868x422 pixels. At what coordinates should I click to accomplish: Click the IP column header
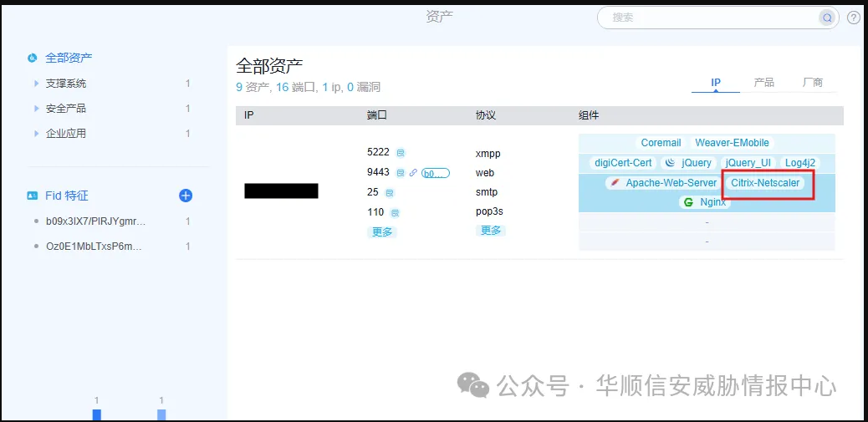pyautogui.click(x=248, y=115)
